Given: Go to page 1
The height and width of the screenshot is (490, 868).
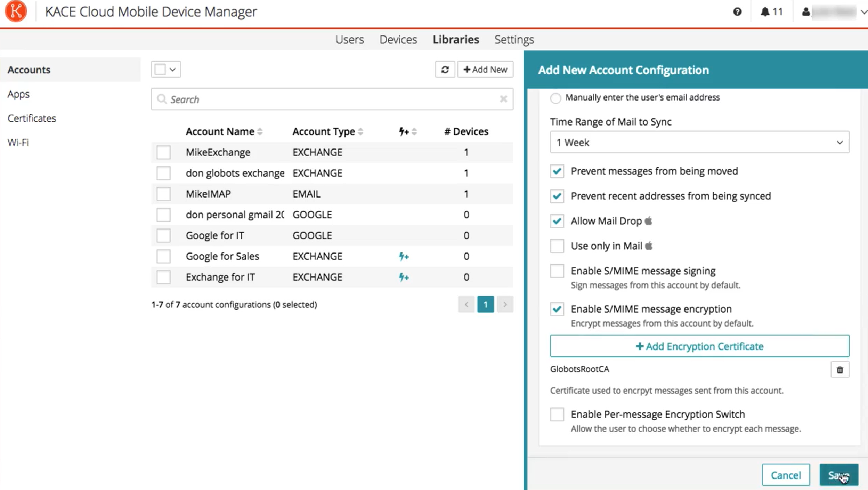Looking at the screenshot, I should (x=485, y=305).
